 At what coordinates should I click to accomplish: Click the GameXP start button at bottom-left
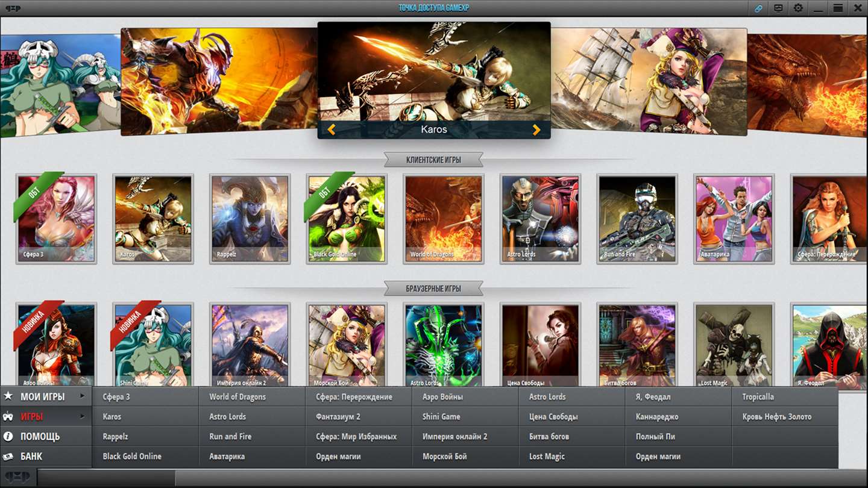19,478
